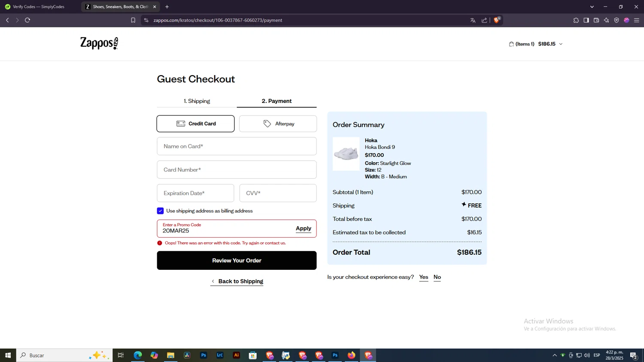
Task: Go Back to Shipping link
Action: click(237, 281)
